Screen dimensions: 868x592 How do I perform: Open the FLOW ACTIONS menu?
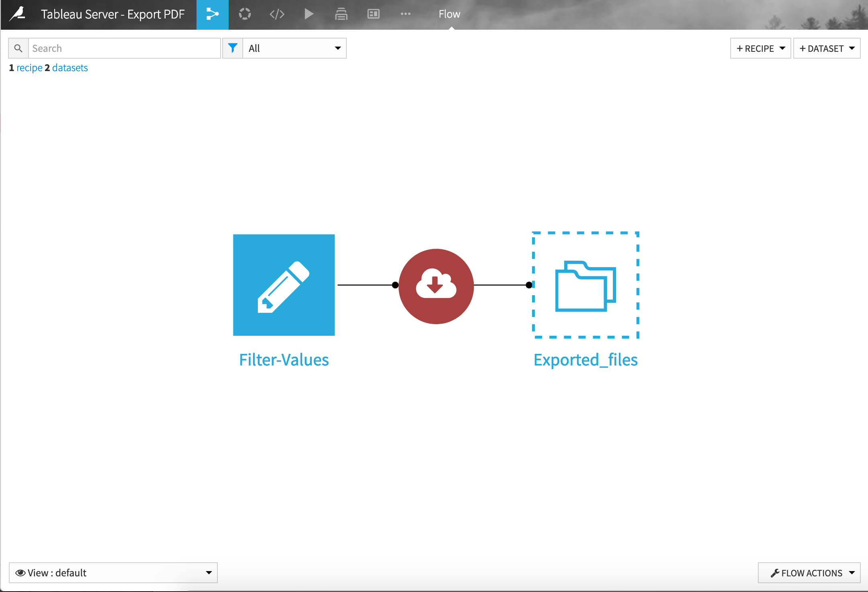809,573
